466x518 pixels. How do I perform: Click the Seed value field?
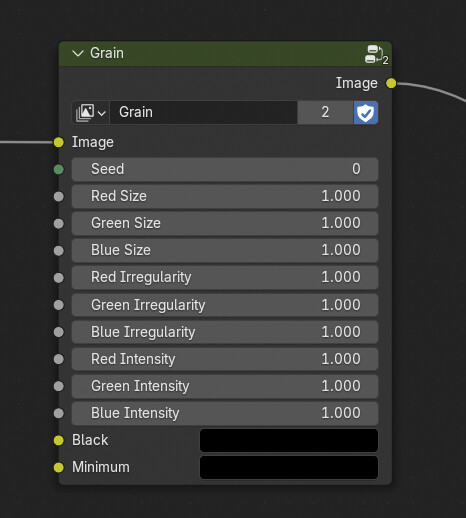pyautogui.click(x=225, y=169)
